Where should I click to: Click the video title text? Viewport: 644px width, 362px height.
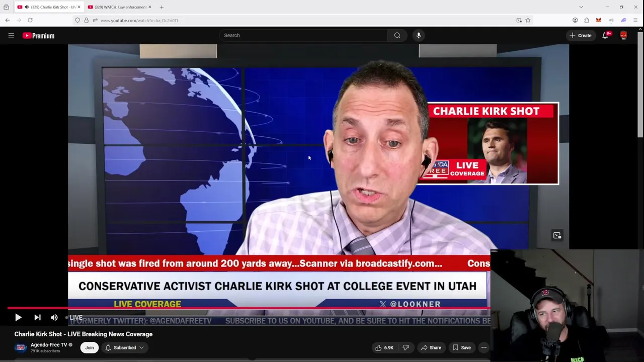pyautogui.click(x=84, y=334)
